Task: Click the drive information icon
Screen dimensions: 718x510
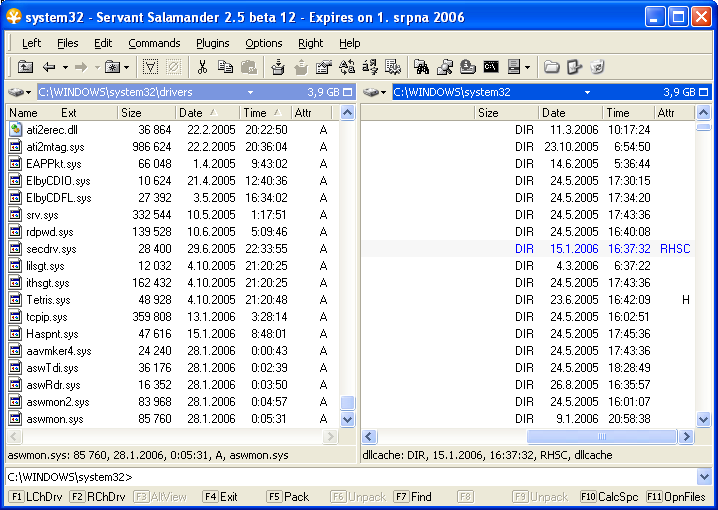Action: (468, 67)
